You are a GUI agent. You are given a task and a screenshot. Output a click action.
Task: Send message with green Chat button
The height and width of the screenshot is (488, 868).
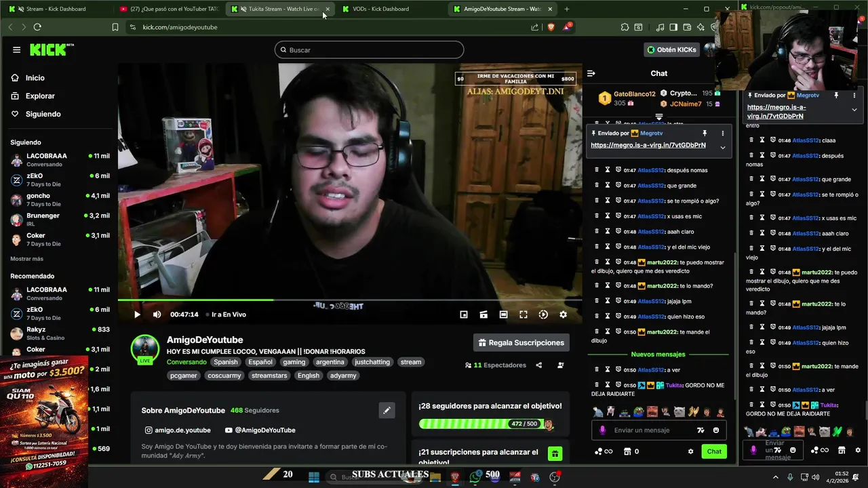[x=714, y=451]
